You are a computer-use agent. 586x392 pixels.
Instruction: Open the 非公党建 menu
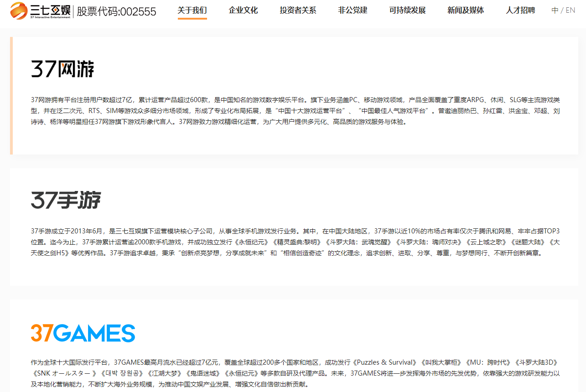click(x=353, y=10)
